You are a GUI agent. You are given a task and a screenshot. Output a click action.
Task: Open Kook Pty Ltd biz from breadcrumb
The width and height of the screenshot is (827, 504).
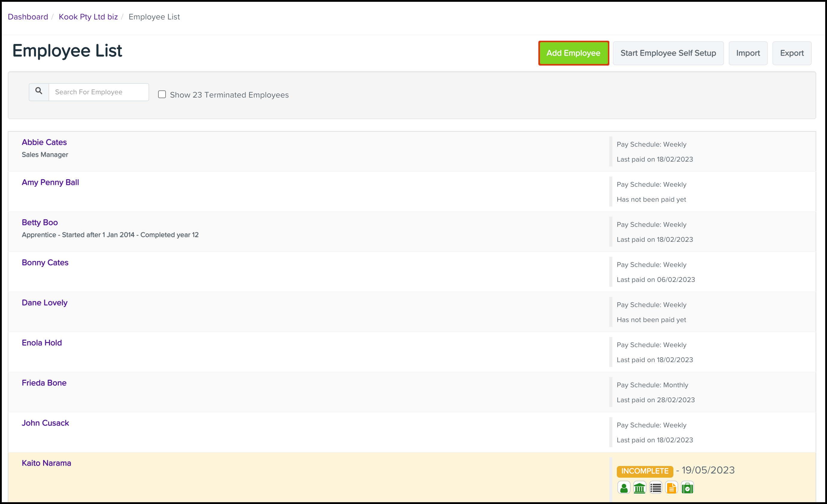(88, 16)
